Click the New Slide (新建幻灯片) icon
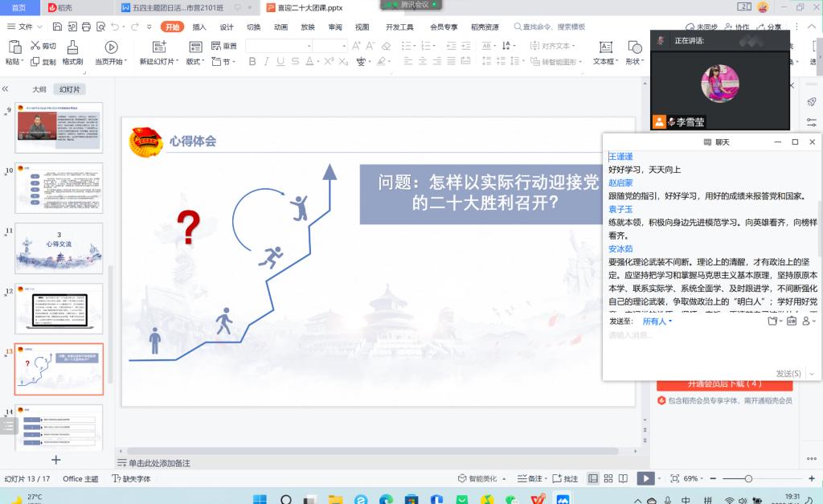The image size is (823, 504). tap(159, 47)
